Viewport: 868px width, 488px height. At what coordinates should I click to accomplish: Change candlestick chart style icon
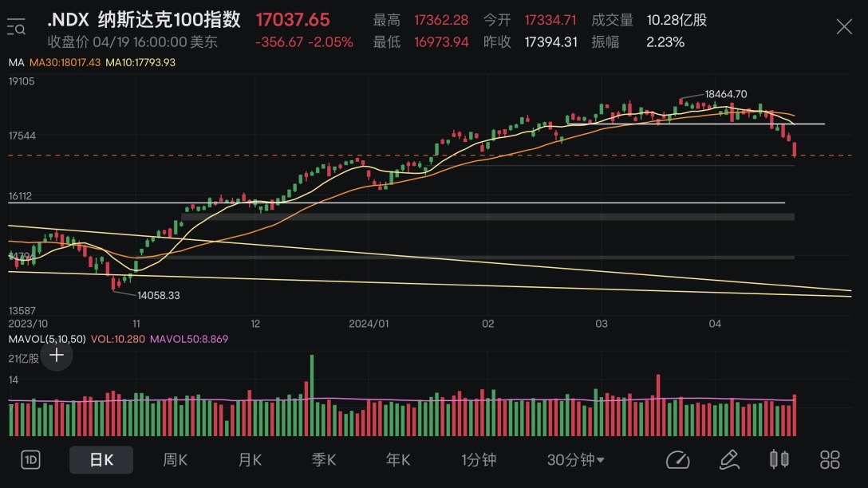[x=779, y=459]
